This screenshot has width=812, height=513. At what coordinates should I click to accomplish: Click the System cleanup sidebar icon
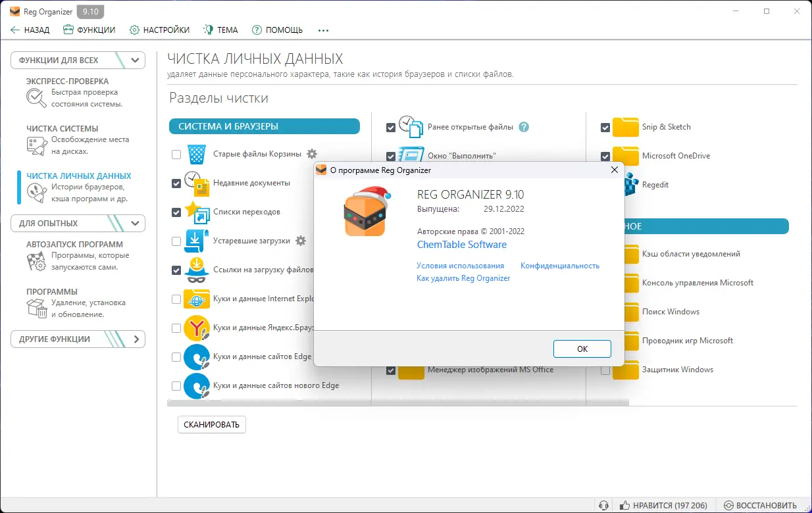tap(36, 145)
